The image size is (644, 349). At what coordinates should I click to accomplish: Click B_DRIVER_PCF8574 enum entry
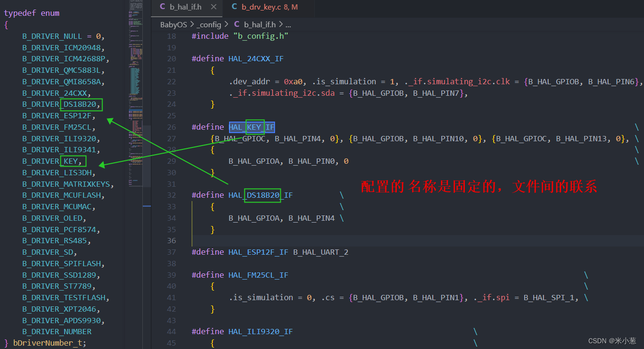(60, 229)
